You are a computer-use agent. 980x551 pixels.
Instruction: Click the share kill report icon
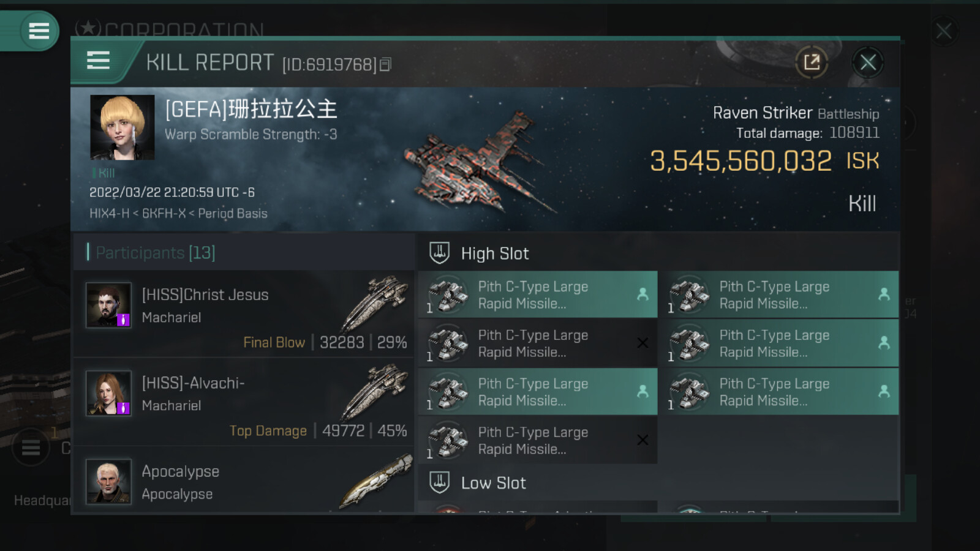812,62
